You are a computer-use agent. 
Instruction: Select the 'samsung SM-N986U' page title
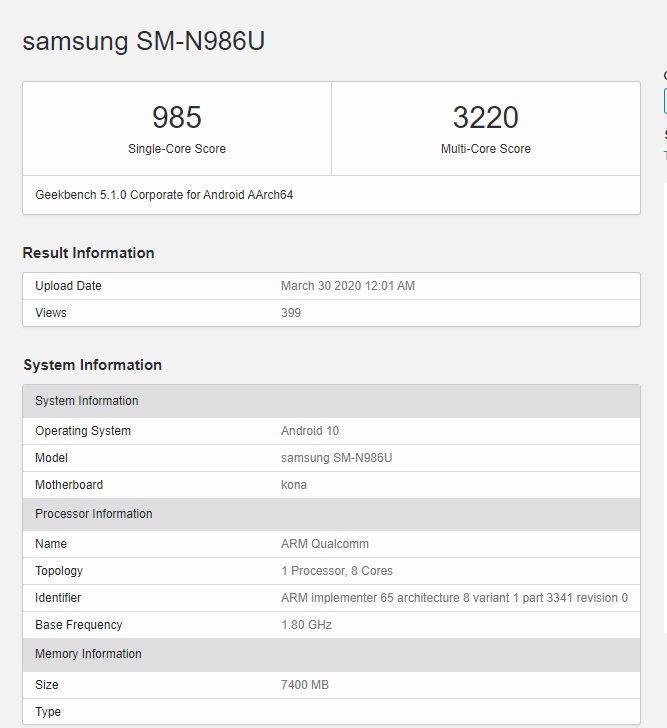(143, 41)
